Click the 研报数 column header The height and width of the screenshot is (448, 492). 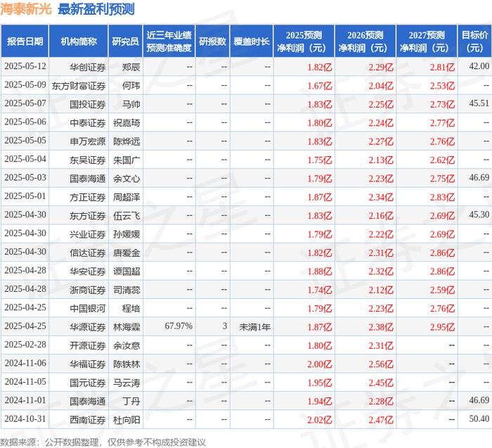[212, 41]
